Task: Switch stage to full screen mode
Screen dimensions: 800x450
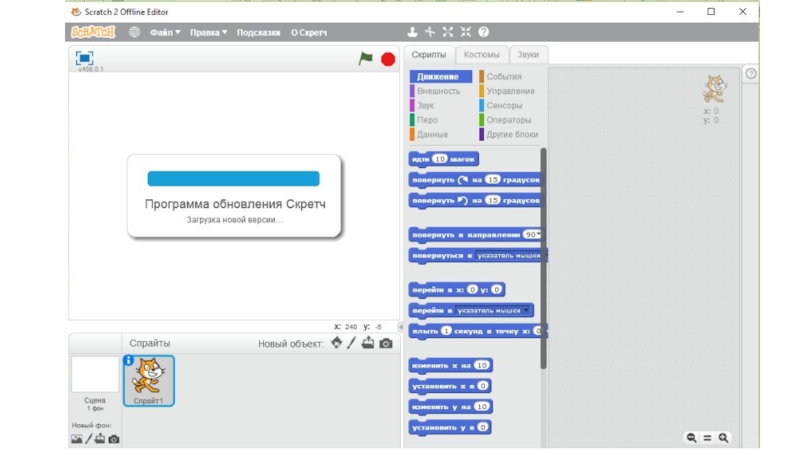Action: tap(84, 58)
